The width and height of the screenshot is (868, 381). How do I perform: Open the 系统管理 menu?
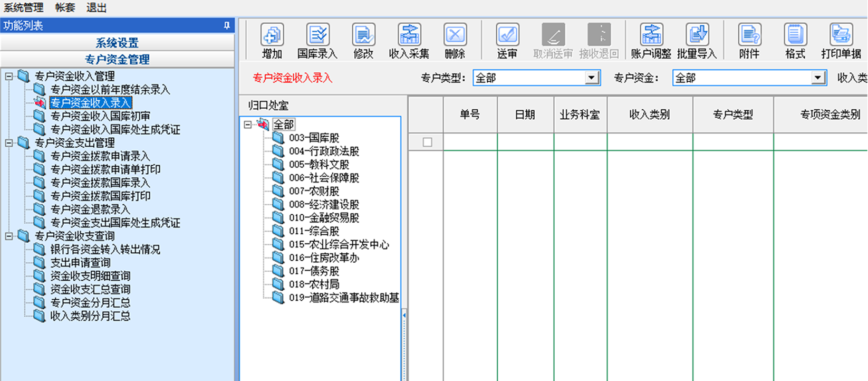click(23, 8)
